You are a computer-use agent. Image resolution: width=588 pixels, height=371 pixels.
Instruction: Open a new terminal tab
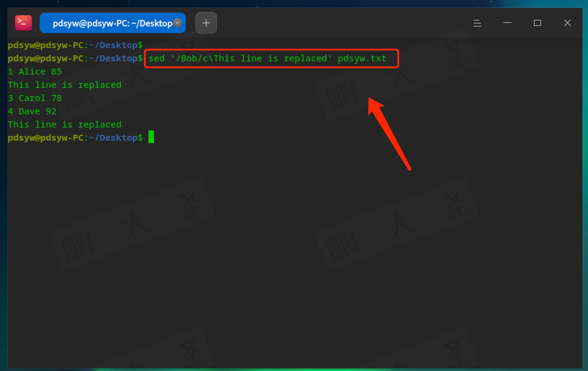click(206, 23)
